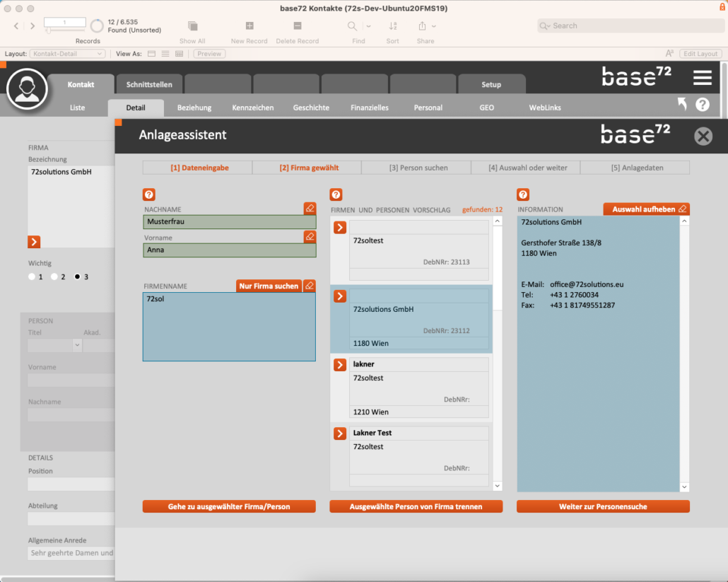Open the Setup main tab
This screenshot has width=728, height=582.
click(491, 85)
